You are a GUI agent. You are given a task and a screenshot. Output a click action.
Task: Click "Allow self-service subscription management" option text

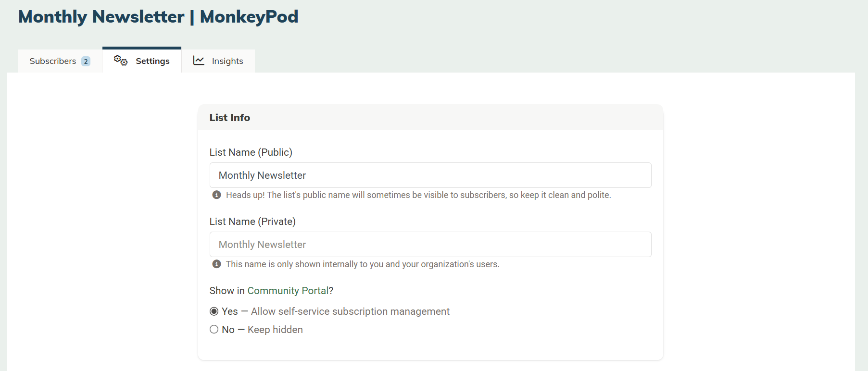350,311
